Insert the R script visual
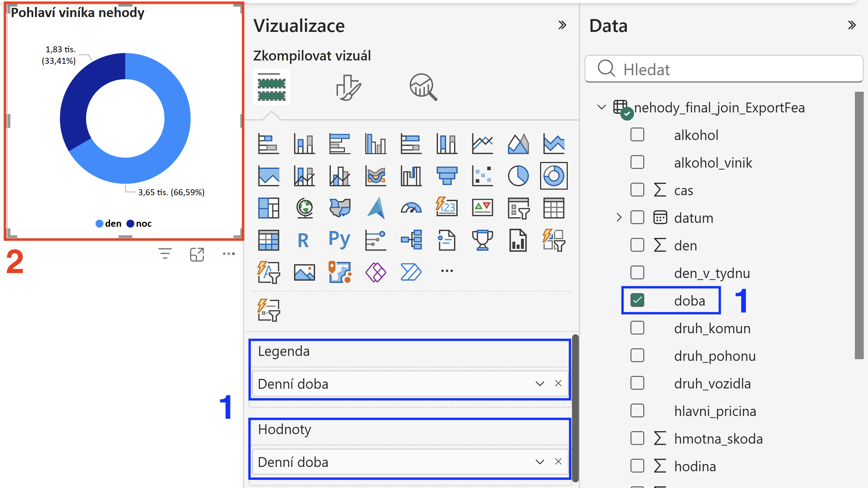868x488 pixels. tap(303, 240)
